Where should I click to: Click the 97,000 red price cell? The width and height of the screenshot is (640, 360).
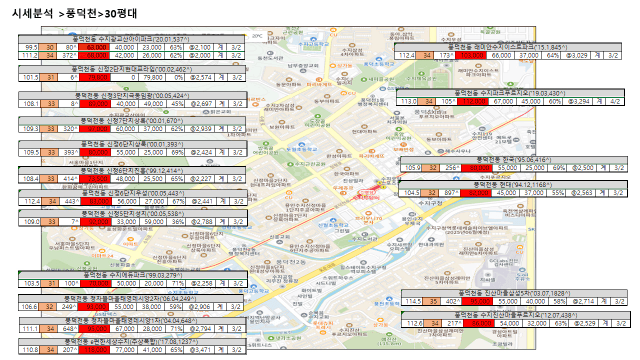tap(95, 129)
